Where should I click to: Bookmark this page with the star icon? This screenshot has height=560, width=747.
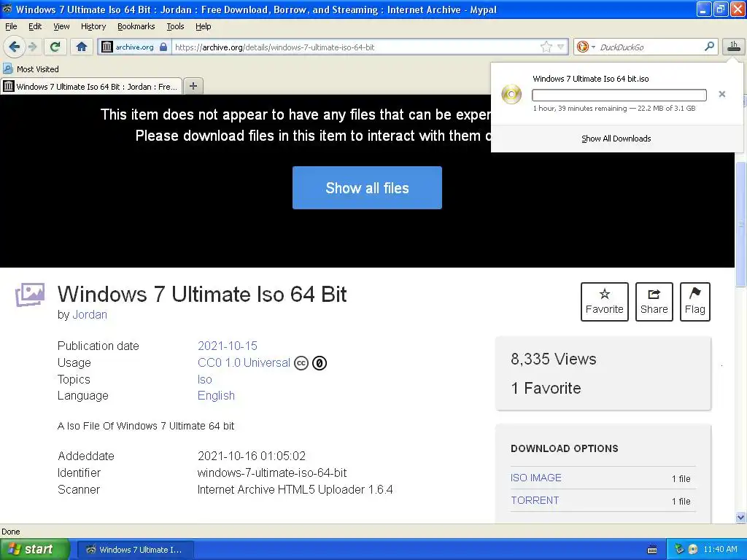[x=546, y=47]
